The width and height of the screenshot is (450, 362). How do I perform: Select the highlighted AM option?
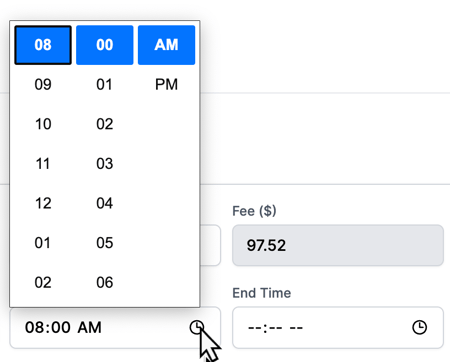pyautogui.click(x=166, y=45)
